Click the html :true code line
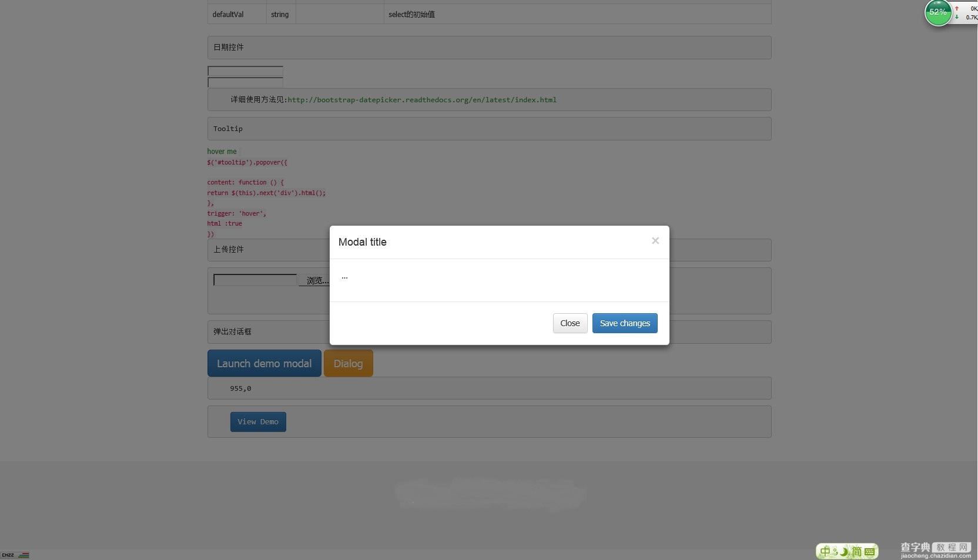Image resolution: width=978 pixels, height=560 pixels. [x=225, y=223]
